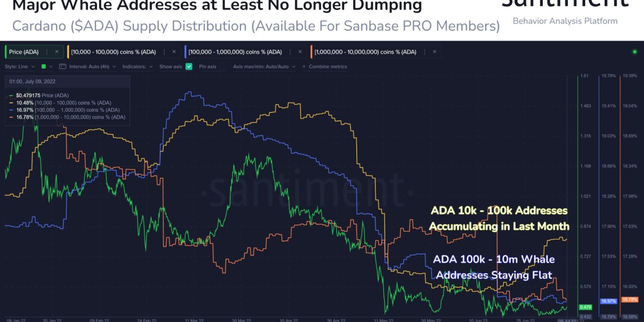
Task: Click the green status dot in the top-right corner
Action: [x=635, y=52]
